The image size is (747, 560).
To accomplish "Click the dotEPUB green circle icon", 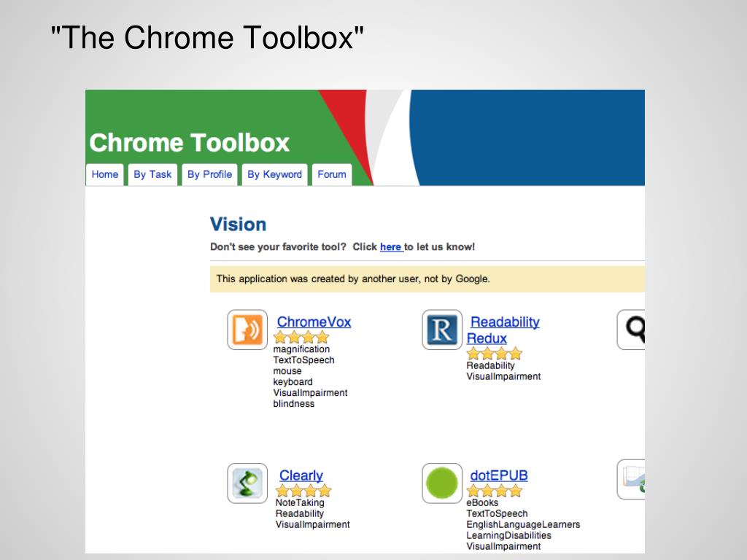I will point(442,483).
